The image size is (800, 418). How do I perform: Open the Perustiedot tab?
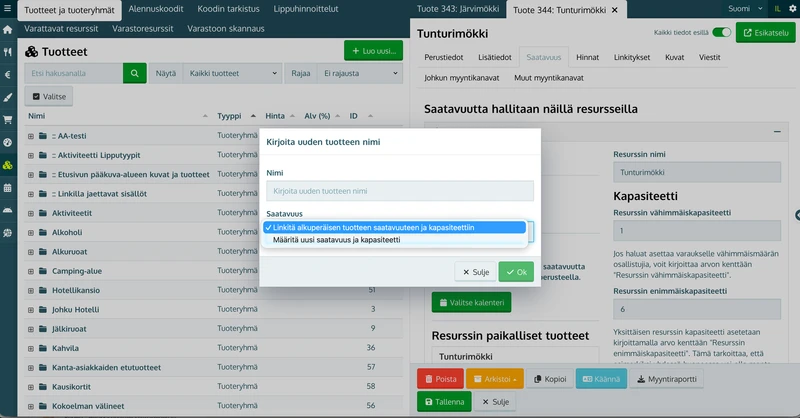444,57
